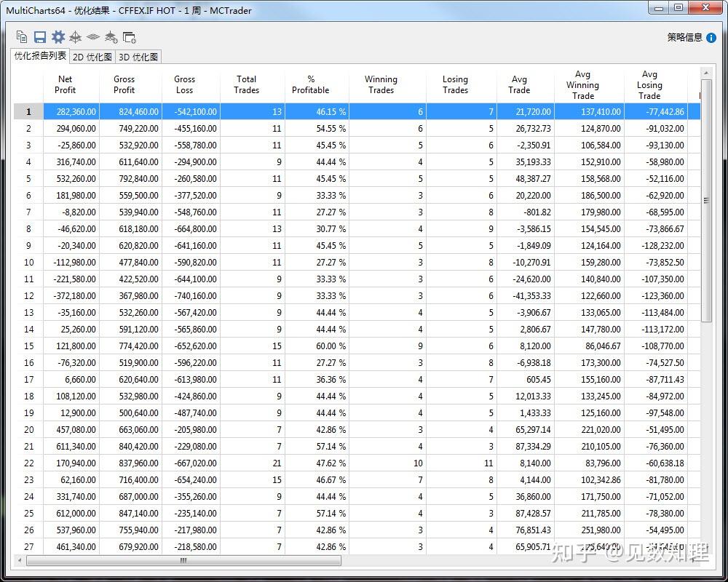This screenshot has width=728, height=582.
Task: Click gross profit cell 367,980.00
Action: point(130,295)
